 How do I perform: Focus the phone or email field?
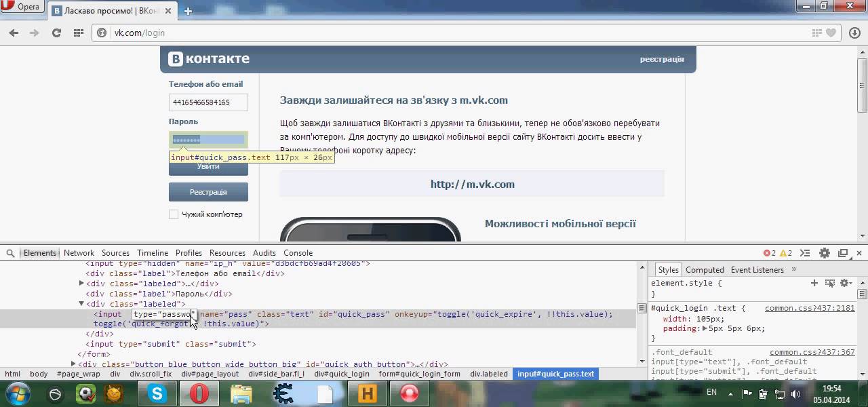pos(208,102)
